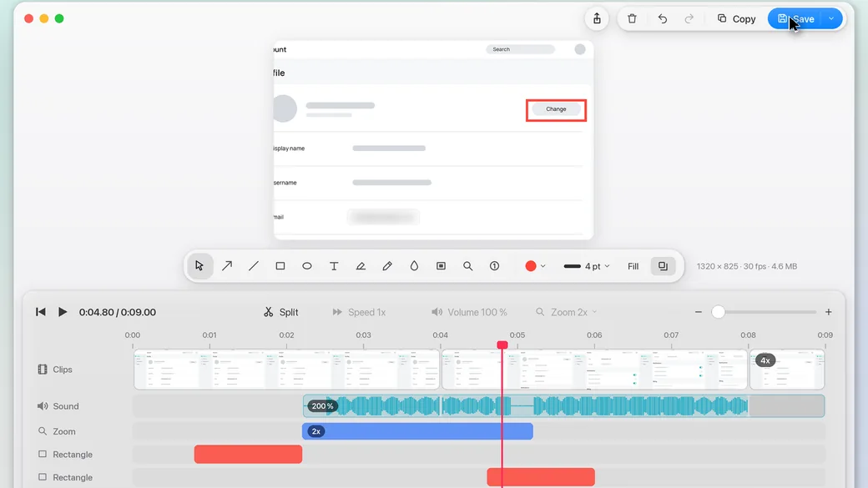Toggle the shadow style button next to Fill
The image size is (868, 488).
click(x=663, y=266)
